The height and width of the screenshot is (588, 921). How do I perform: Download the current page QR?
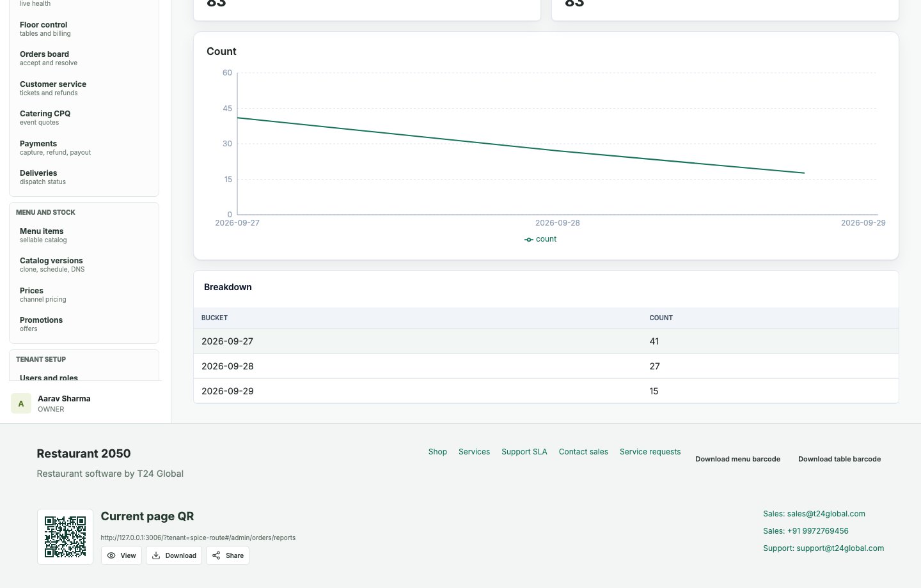pos(174,555)
